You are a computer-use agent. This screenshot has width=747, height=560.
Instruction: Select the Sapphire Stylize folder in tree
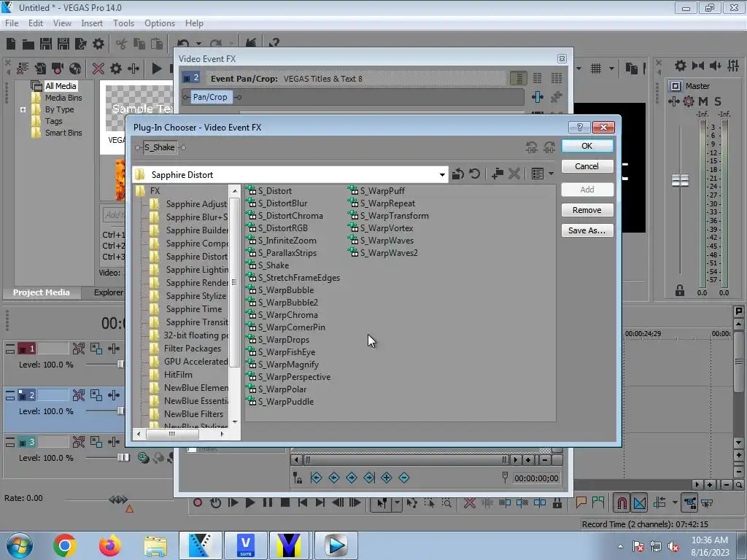pos(196,296)
